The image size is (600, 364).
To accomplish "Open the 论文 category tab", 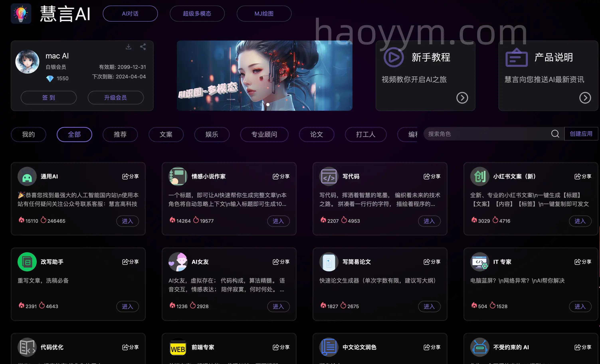I will [317, 134].
